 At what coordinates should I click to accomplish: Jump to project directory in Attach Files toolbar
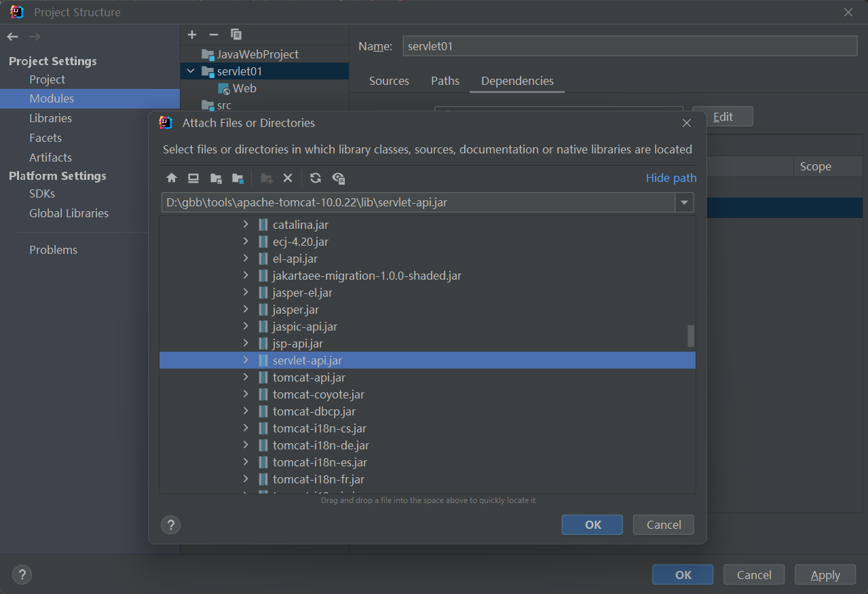pyautogui.click(x=216, y=178)
